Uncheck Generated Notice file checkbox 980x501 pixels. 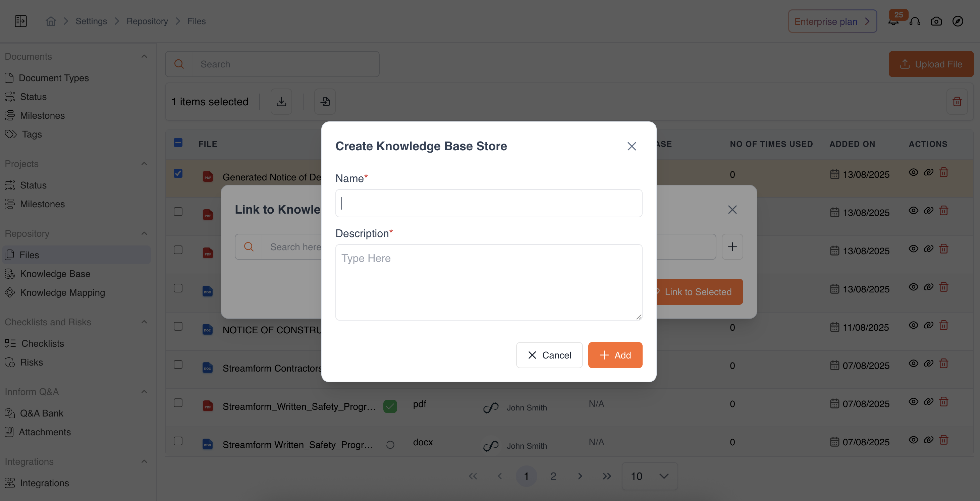pyautogui.click(x=178, y=173)
